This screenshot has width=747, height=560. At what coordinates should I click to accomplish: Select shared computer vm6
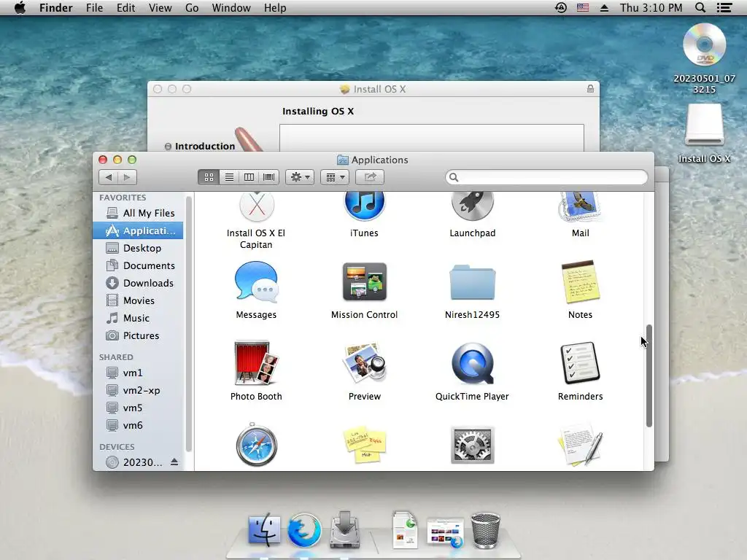(138, 425)
